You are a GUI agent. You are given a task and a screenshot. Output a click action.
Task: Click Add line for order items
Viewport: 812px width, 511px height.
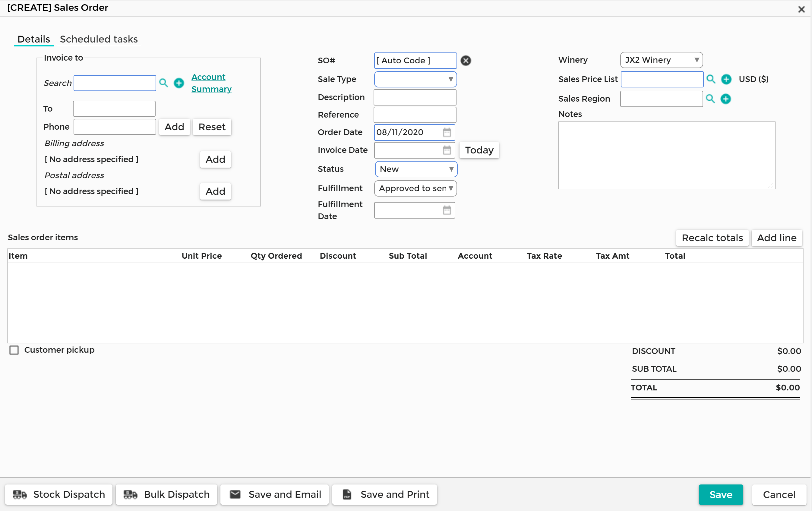777,238
